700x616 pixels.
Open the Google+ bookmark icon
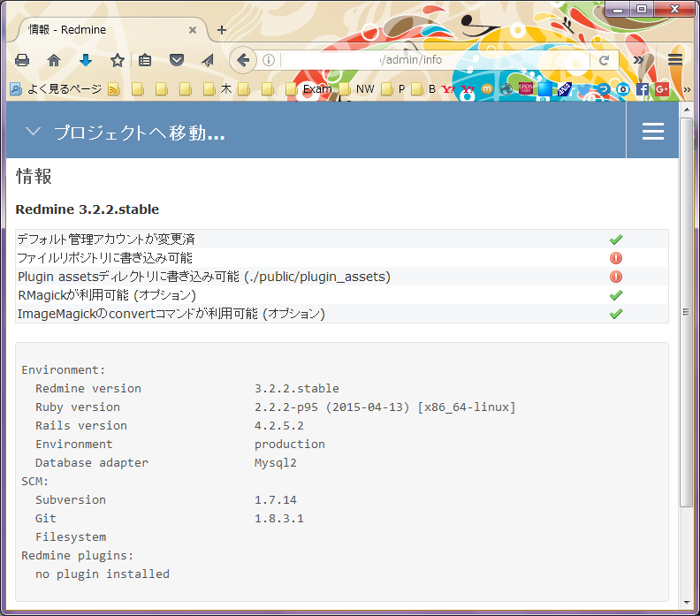click(x=662, y=89)
